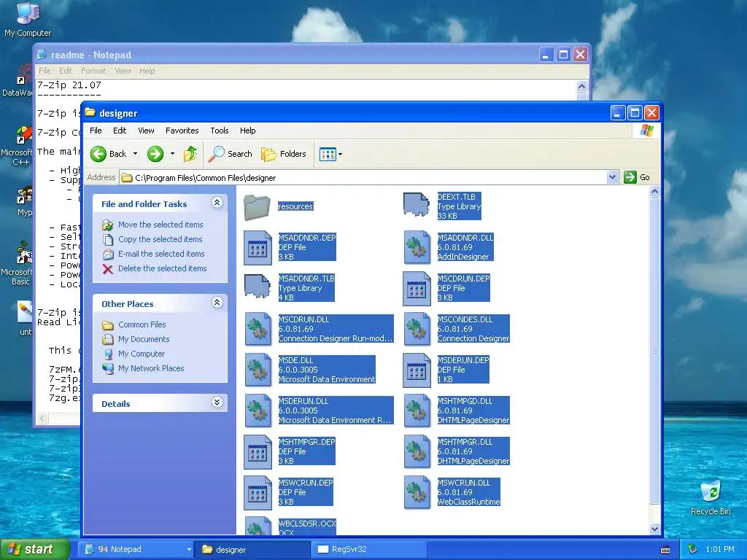Click the system tray network icon

pyautogui.click(x=693, y=550)
